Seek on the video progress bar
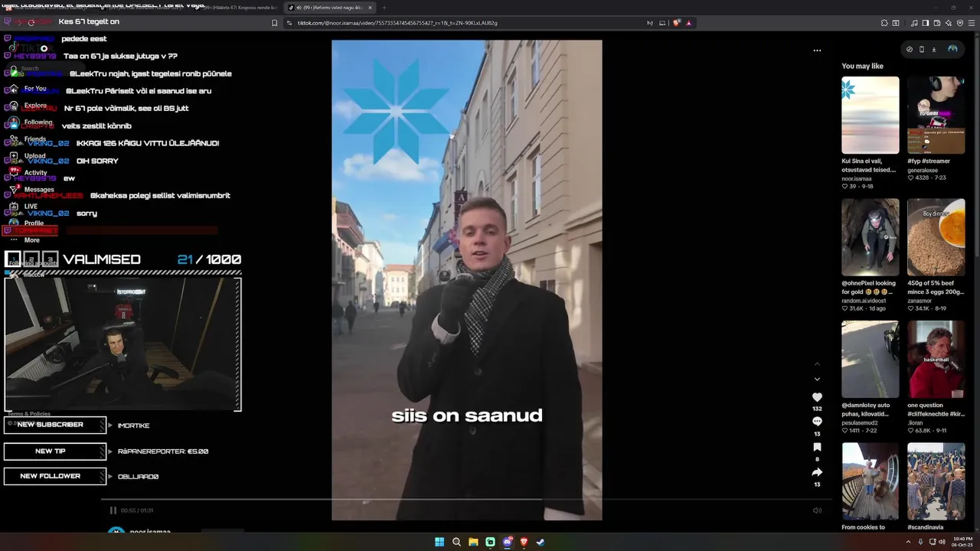The height and width of the screenshot is (551, 980). pyautogui.click(x=466, y=500)
